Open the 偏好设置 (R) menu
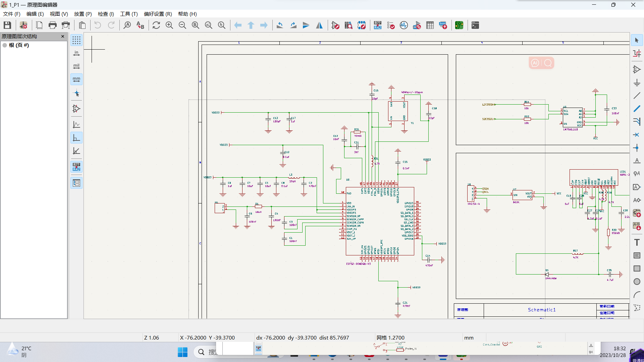 click(x=158, y=14)
